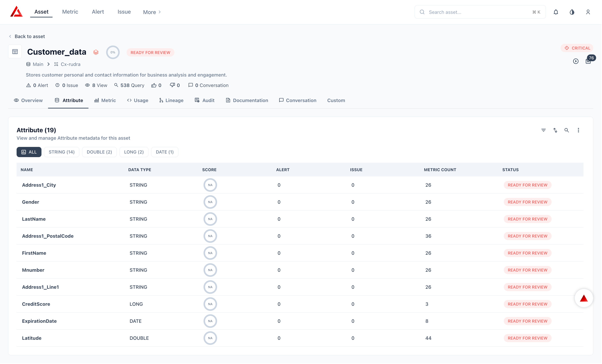
Task: Open the Metric item in top navigation
Action: [x=70, y=12]
